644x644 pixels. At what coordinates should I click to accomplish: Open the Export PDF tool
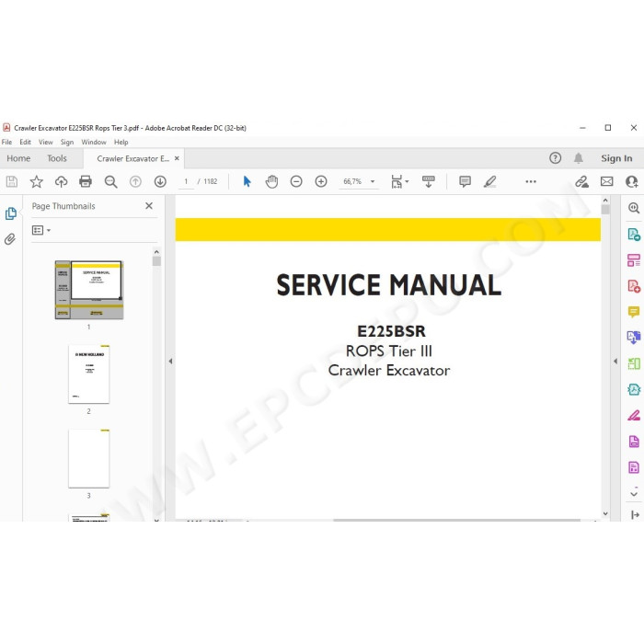(634, 235)
